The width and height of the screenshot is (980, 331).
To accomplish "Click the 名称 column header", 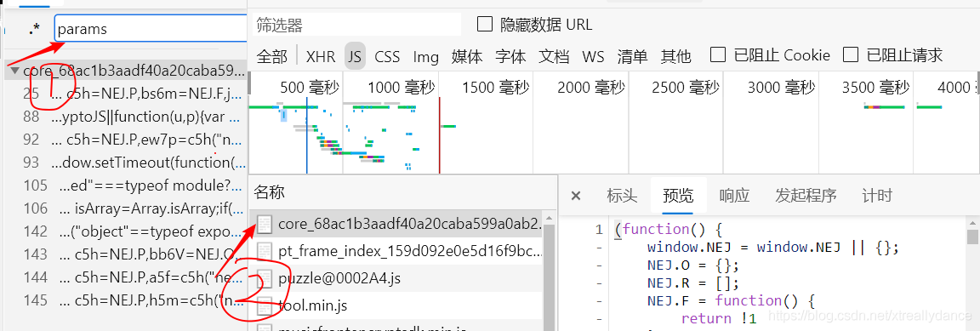I will 271,193.
